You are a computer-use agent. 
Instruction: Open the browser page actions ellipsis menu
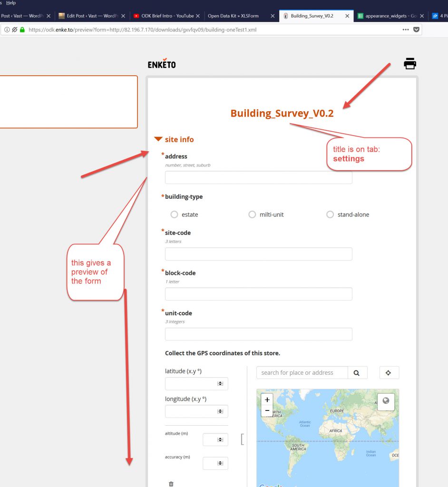(405, 29)
